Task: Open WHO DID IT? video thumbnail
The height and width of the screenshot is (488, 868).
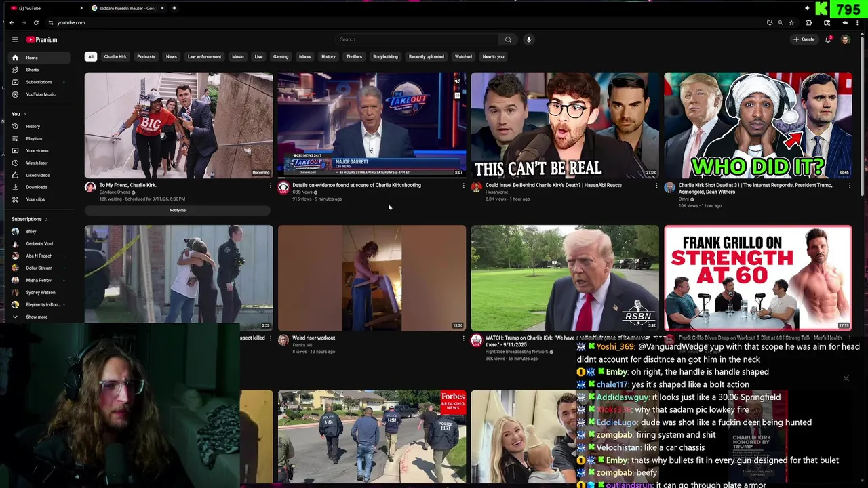Action: [x=758, y=125]
